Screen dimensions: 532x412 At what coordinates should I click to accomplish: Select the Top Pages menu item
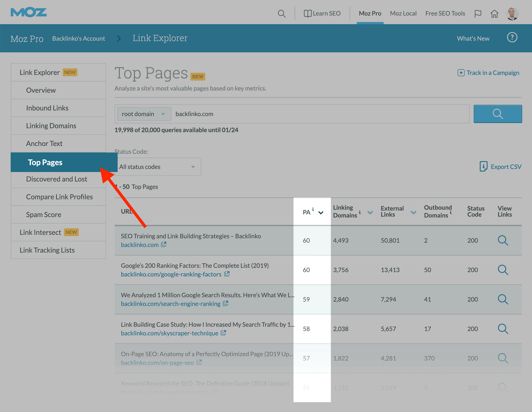[x=45, y=162]
